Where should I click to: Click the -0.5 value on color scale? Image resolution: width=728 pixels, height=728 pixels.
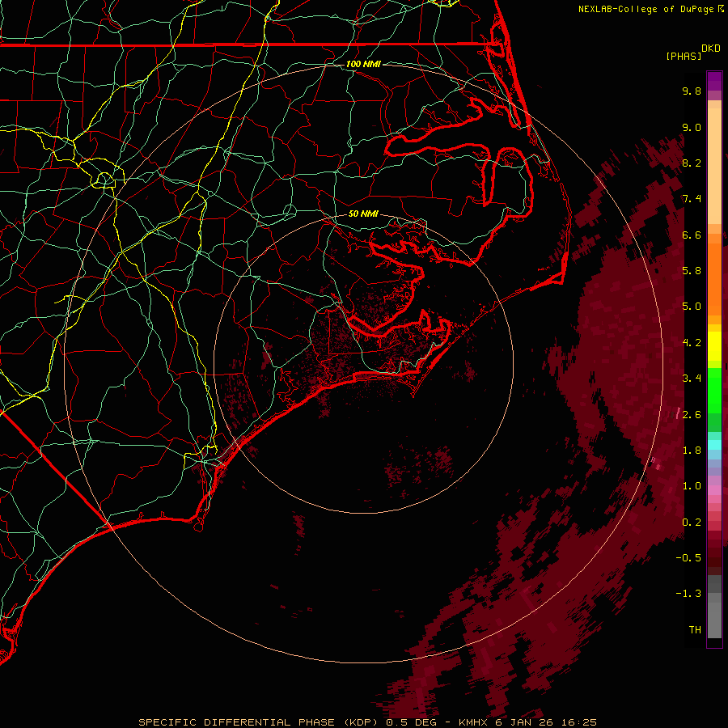[x=688, y=558]
